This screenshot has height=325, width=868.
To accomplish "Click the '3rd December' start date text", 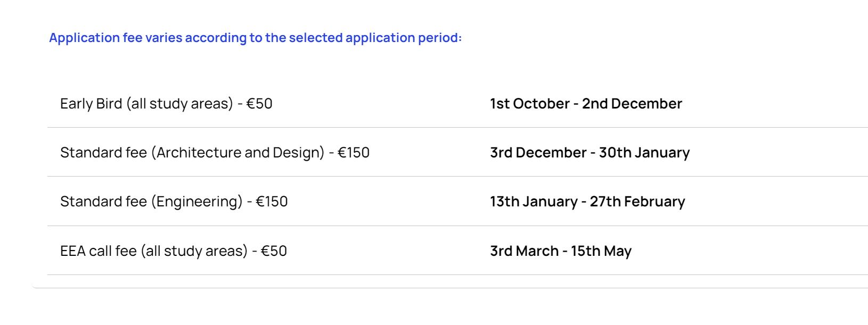I will click(x=538, y=153).
